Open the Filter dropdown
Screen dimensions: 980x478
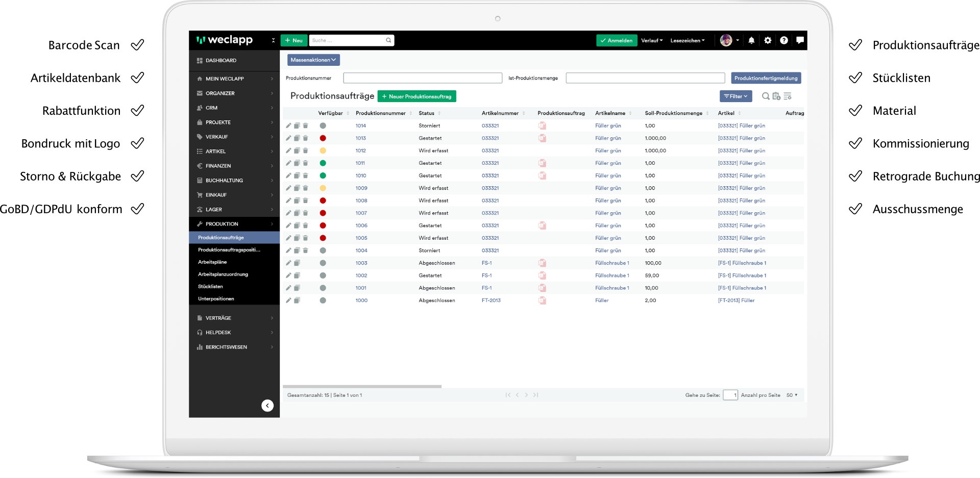click(736, 96)
